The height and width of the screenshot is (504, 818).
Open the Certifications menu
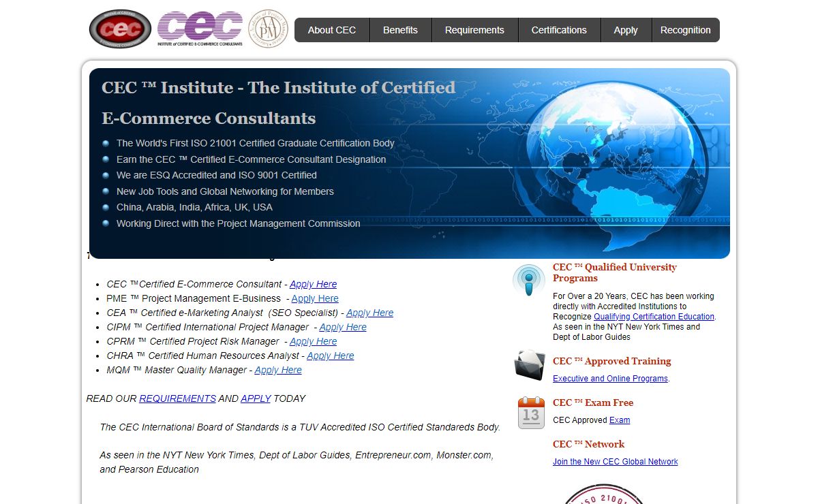[559, 30]
